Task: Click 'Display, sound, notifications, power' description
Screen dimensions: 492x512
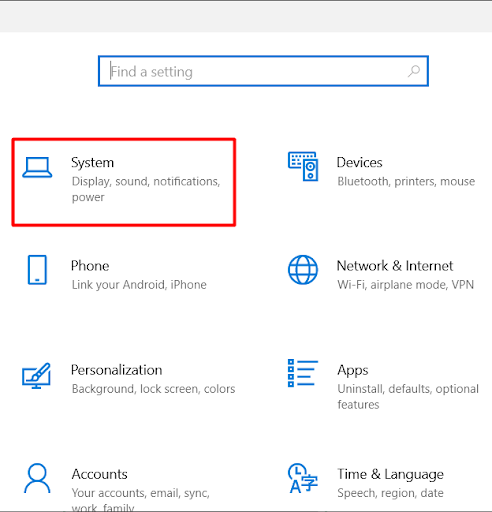Action: (146, 189)
